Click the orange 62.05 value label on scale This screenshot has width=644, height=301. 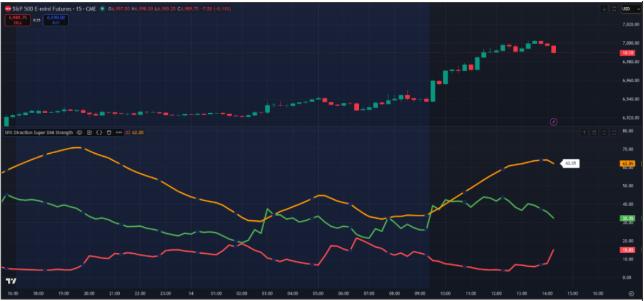pyautogui.click(x=628, y=163)
